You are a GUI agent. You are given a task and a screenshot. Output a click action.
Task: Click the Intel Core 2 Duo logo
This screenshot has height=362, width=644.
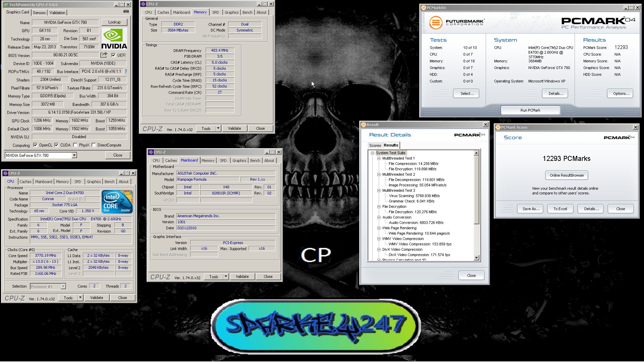[117, 201]
